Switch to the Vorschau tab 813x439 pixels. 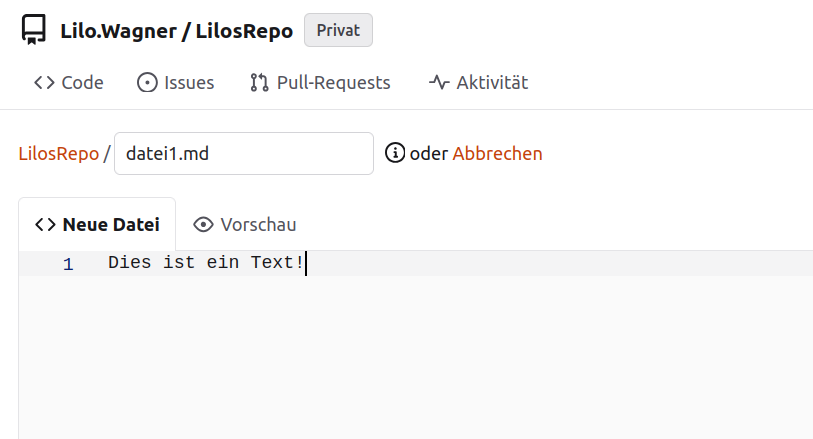click(246, 225)
